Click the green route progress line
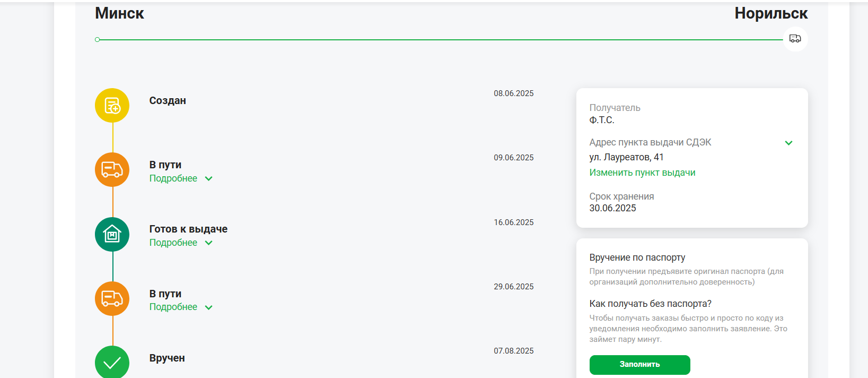 click(441, 40)
